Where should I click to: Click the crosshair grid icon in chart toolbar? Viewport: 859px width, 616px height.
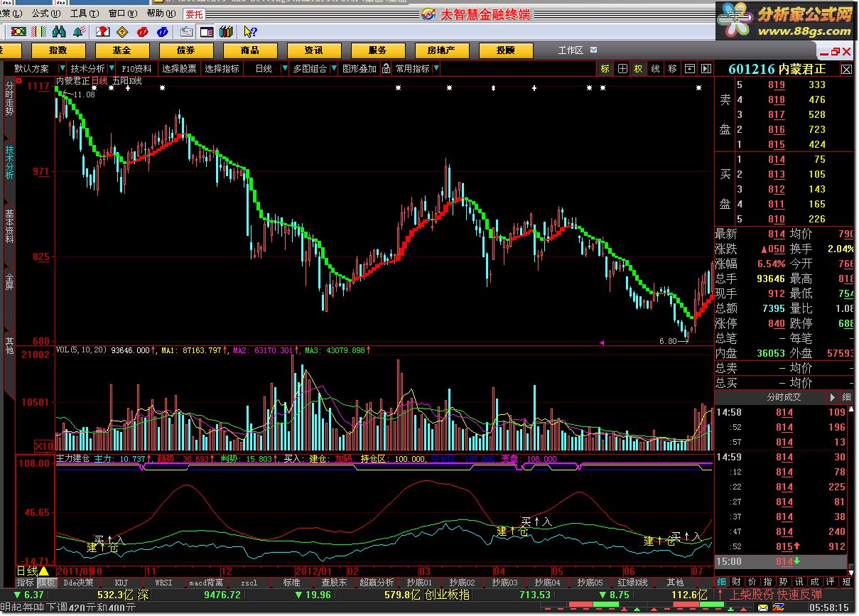click(x=622, y=69)
